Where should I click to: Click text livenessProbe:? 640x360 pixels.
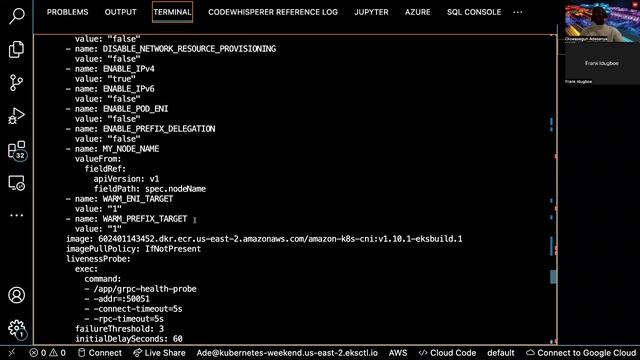[98, 259]
